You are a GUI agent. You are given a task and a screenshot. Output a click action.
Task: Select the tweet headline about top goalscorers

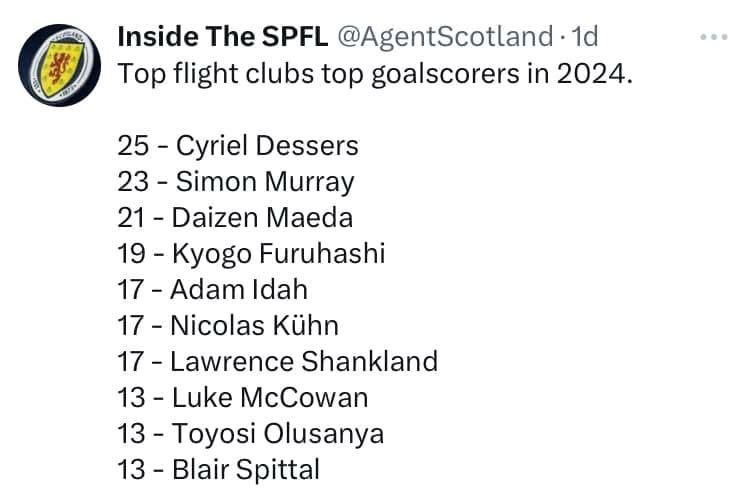point(375,74)
